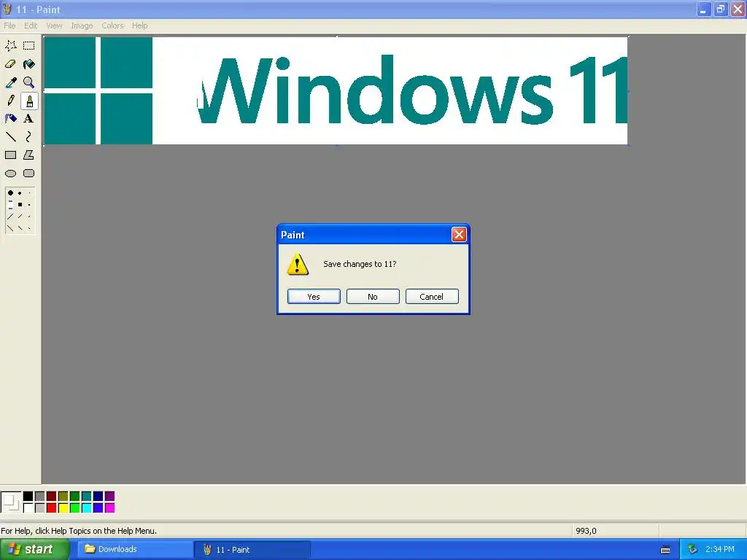
Task: Pick the dark red color swatch
Action: [52, 497]
